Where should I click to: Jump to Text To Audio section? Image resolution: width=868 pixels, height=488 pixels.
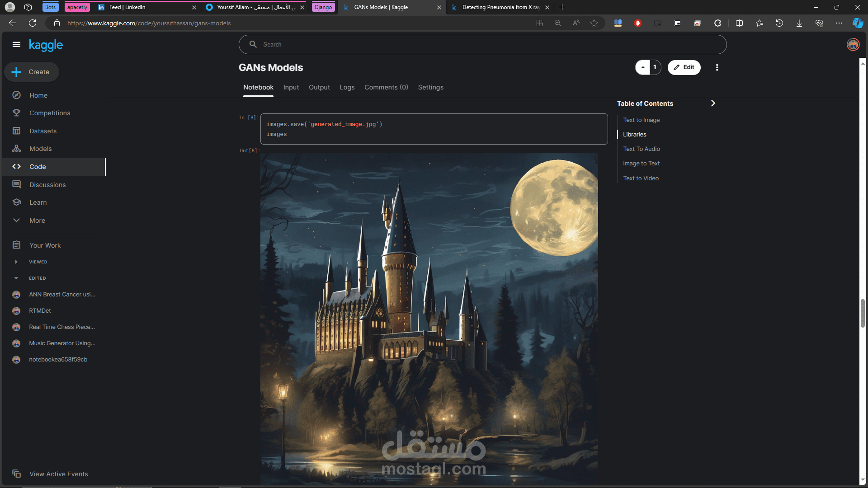(x=642, y=149)
